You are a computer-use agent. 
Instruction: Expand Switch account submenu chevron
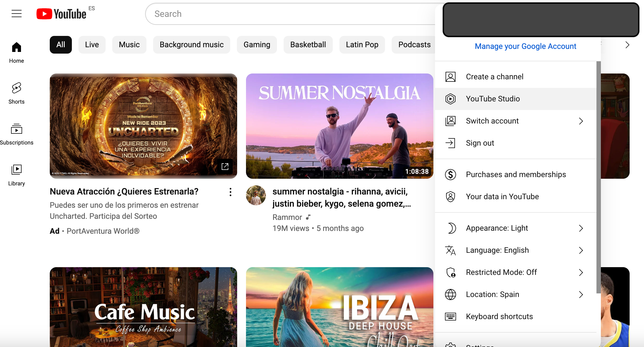coord(581,121)
